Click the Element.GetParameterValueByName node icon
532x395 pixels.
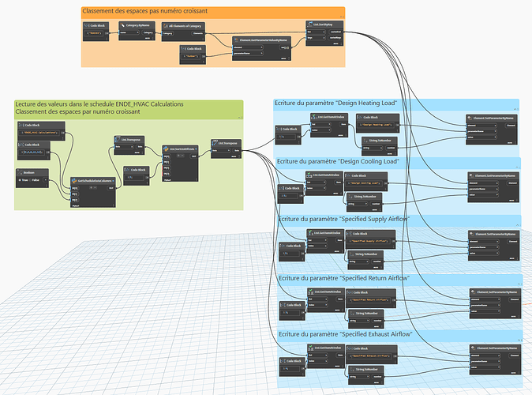[237, 39]
